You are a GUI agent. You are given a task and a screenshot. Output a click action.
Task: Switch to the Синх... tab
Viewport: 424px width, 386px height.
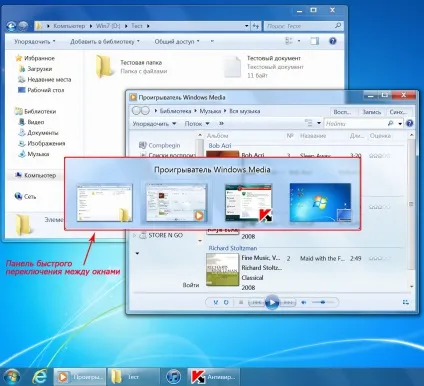(x=398, y=112)
